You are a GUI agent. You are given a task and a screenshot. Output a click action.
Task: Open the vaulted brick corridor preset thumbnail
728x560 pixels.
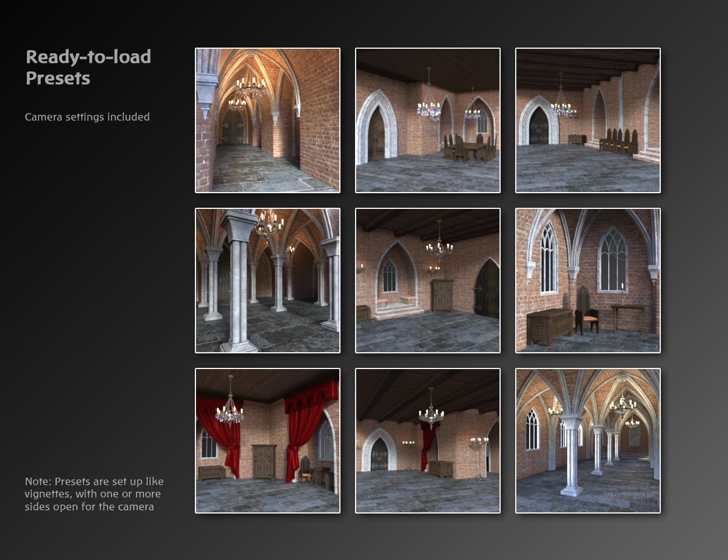[x=267, y=120]
